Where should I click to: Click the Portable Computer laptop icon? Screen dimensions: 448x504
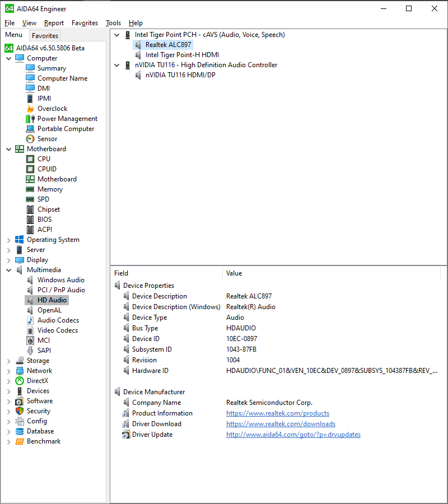[x=30, y=129]
